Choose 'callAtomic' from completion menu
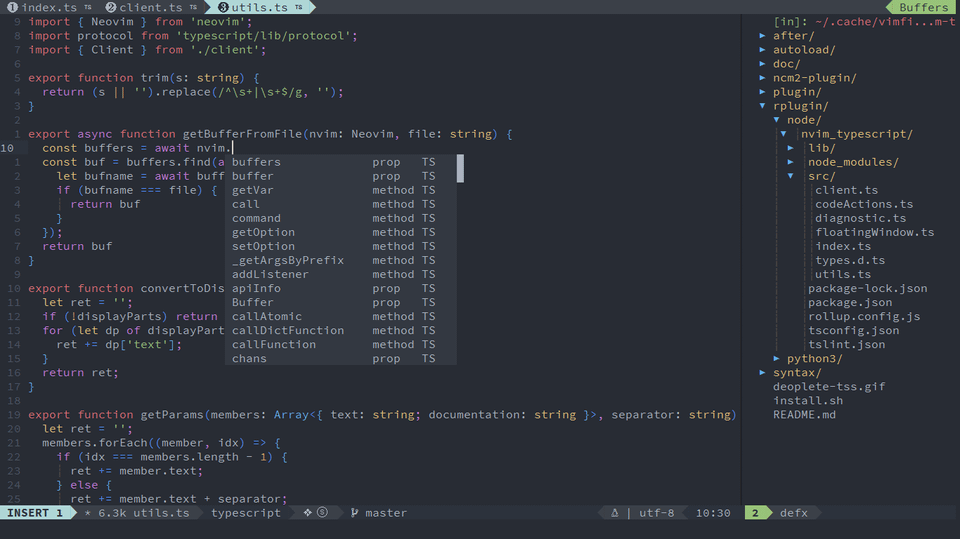This screenshot has height=539, width=960. coord(340,317)
